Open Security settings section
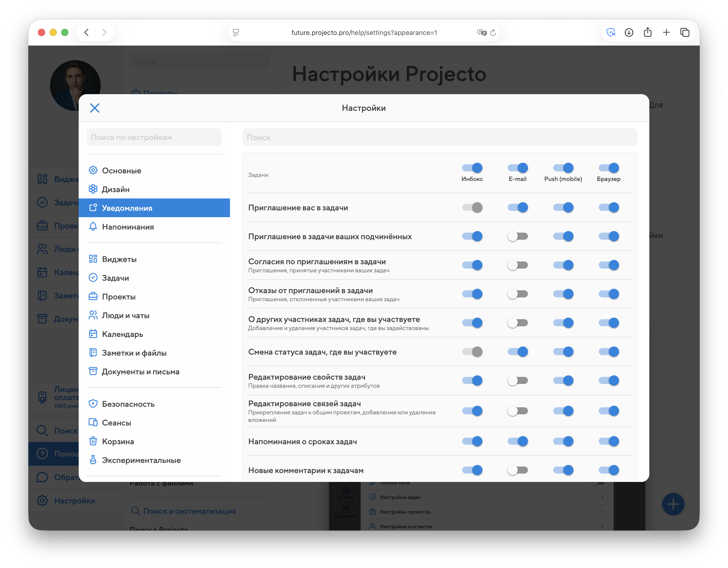This screenshot has height=568, width=728. click(x=128, y=404)
